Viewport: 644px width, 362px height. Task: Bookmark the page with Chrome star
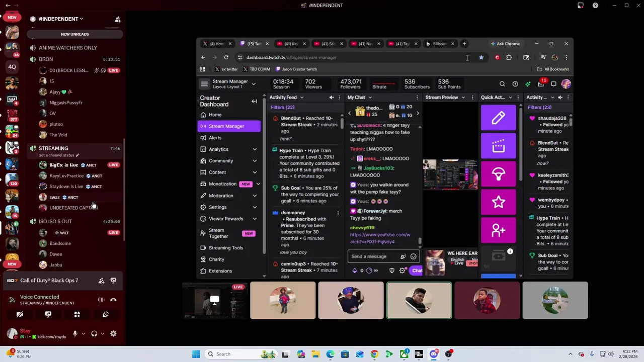pyautogui.click(x=481, y=57)
